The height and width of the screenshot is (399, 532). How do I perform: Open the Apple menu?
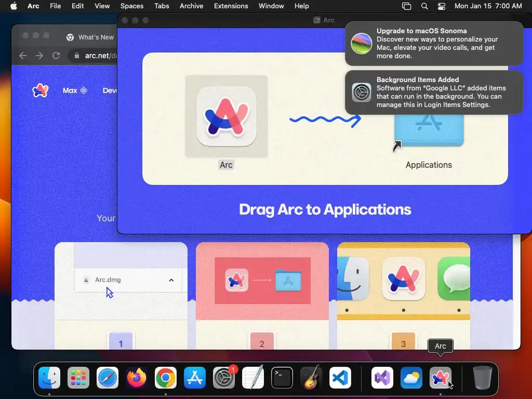14,6
